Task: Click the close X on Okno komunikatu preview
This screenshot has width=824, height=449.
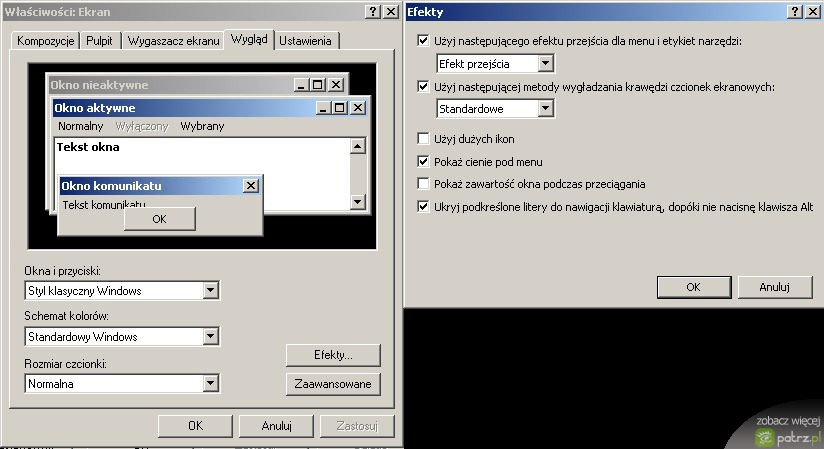Action: point(250,186)
